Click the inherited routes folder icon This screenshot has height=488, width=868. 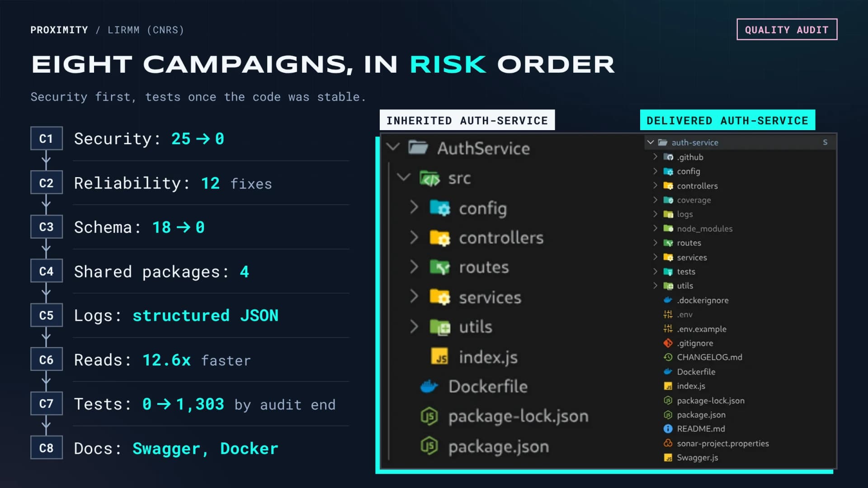440,267
